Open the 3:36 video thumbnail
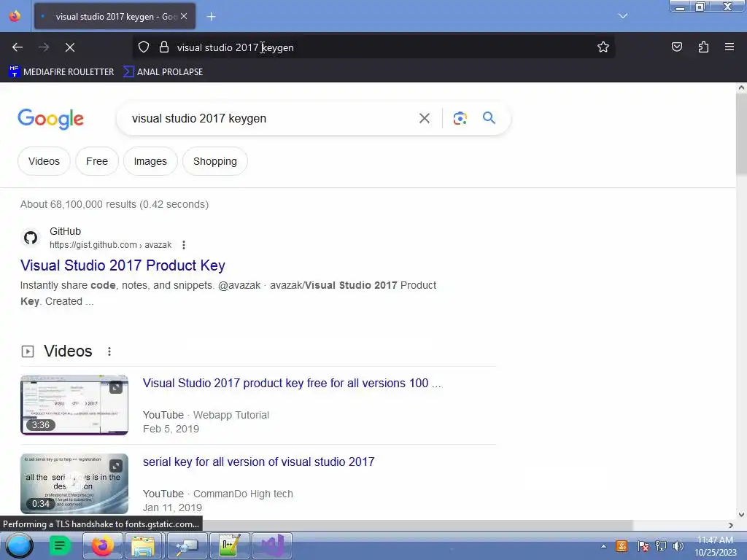Viewport: 747px width, 560px height. pos(74,405)
